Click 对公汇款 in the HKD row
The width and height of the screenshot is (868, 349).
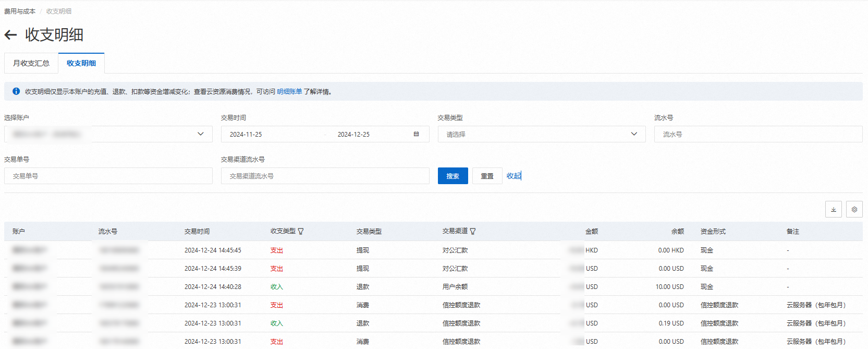coord(455,250)
